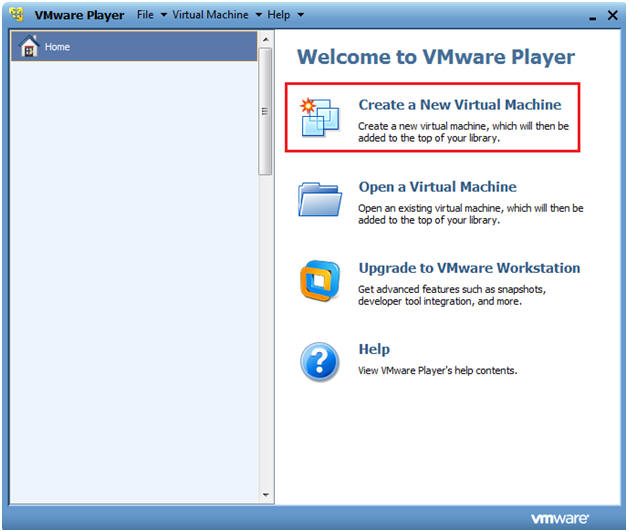Screen dimensions: 628x532
Task: Click the blue question mark Help icon
Action: point(320,361)
